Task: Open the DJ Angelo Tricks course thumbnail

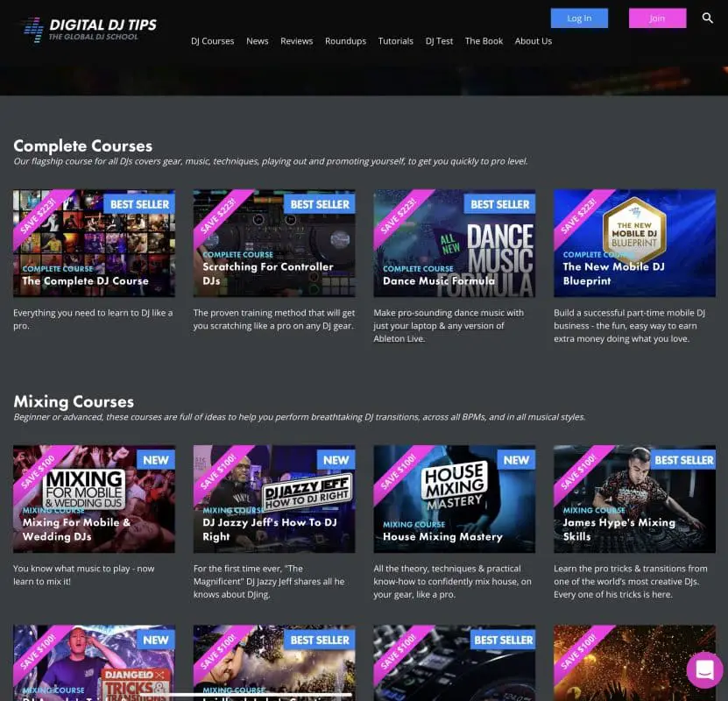Action: (x=95, y=663)
